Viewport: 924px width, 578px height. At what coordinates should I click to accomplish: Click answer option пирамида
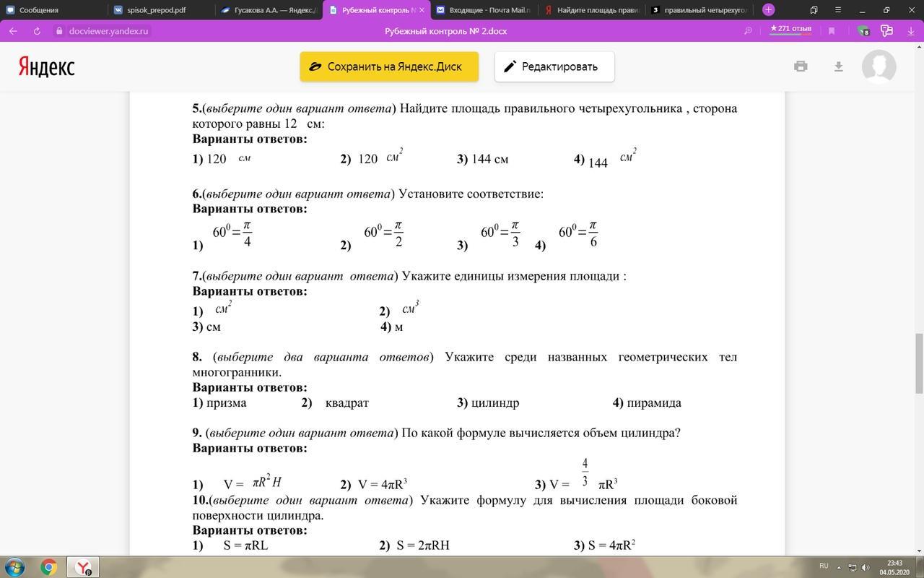[x=647, y=402]
